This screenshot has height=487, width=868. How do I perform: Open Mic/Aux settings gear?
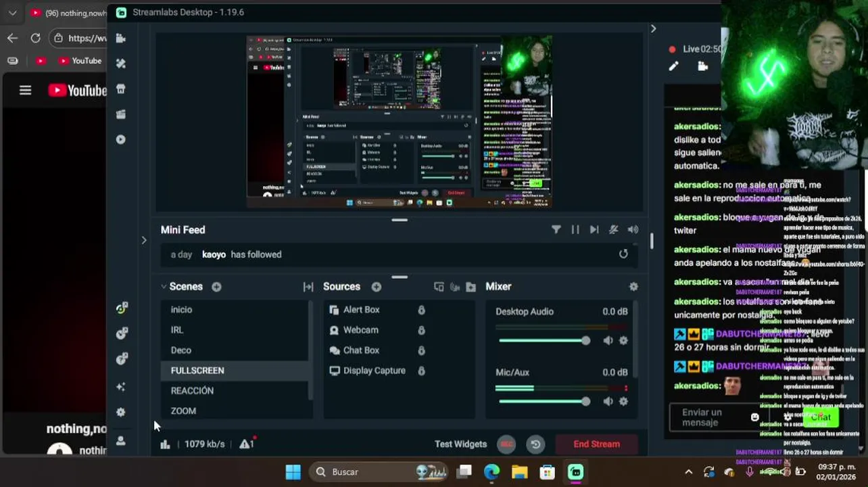(x=623, y=401)
